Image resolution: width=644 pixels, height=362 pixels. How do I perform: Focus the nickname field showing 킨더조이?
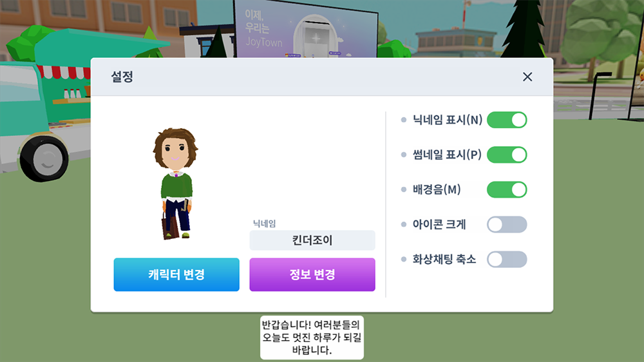point(312,240)
